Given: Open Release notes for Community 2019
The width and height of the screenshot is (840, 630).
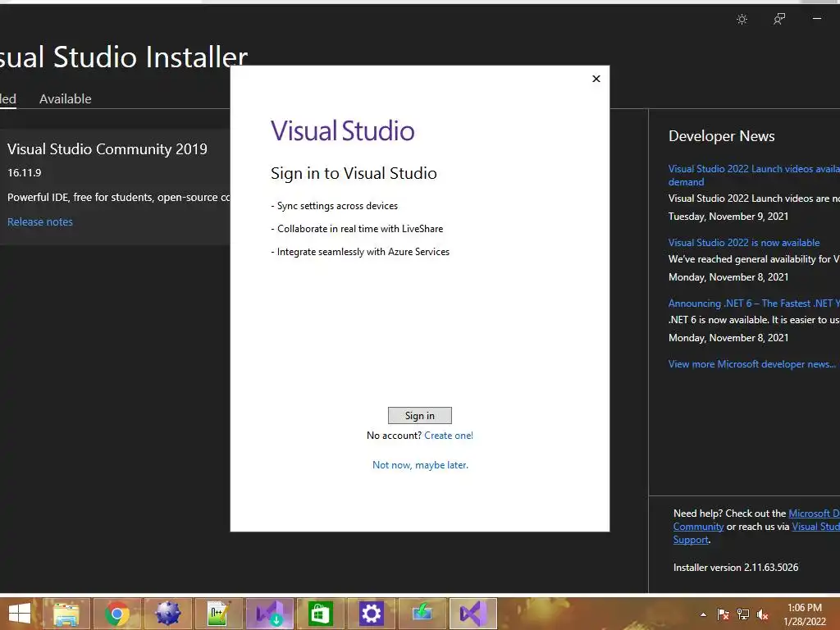Looking at the screenshot, I should click(x=40, y=221).
